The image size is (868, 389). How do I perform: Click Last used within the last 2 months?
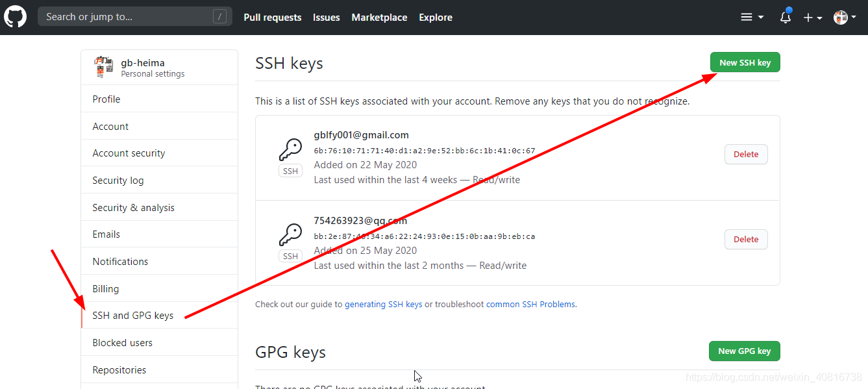(x=389, y=266)
